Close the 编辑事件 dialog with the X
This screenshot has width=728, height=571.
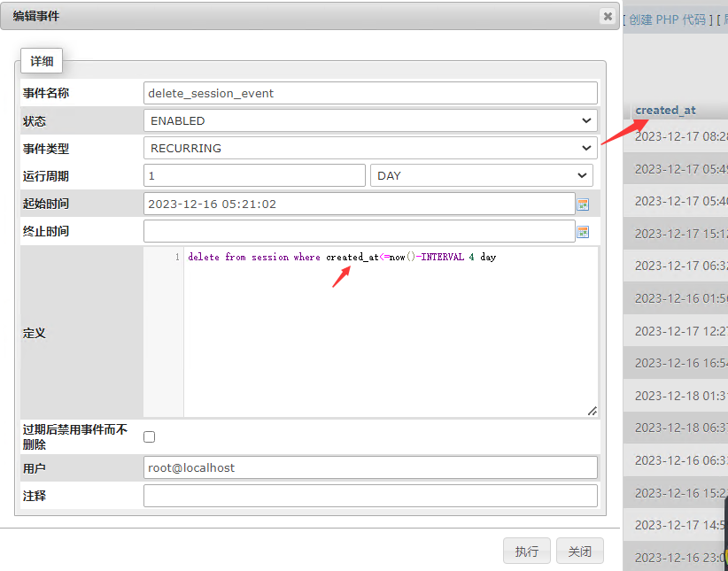(607, 16)
